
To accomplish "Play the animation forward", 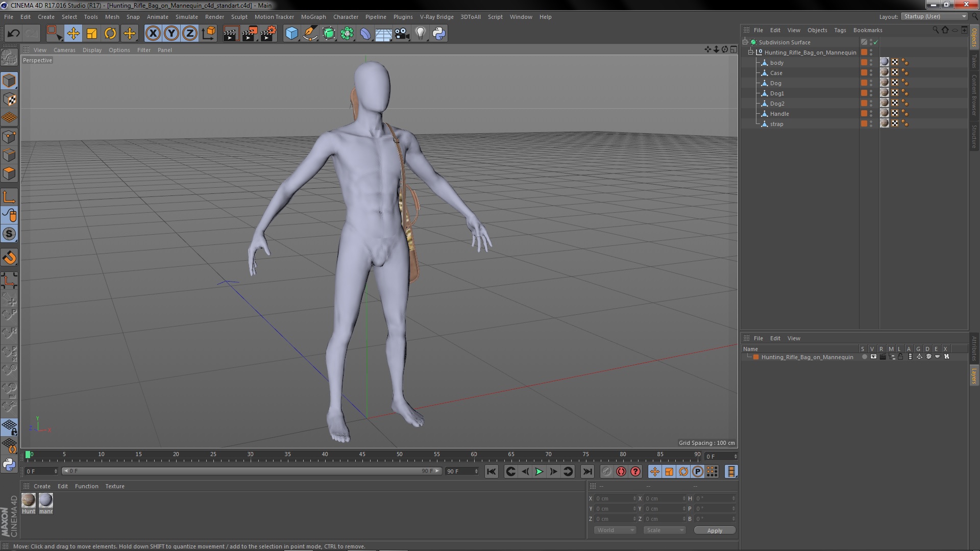I will pos(539,472).
